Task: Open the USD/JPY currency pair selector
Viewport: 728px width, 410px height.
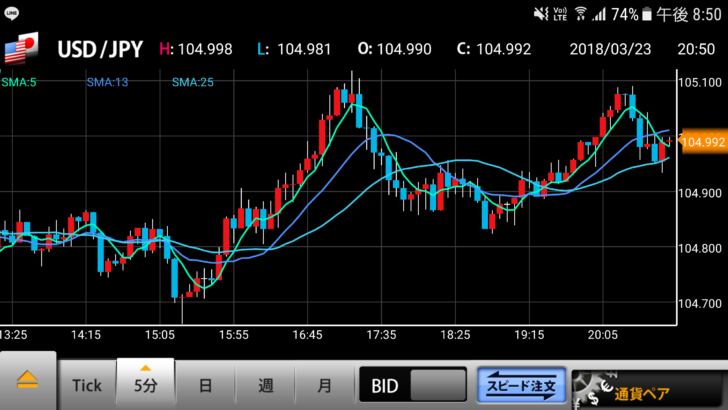Action: coord(100,49)
